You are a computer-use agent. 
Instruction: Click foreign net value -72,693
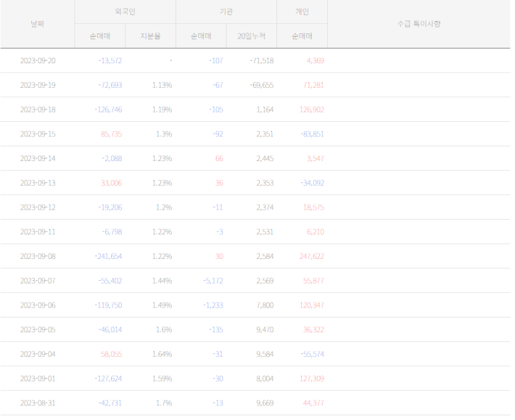pos(110,85)
